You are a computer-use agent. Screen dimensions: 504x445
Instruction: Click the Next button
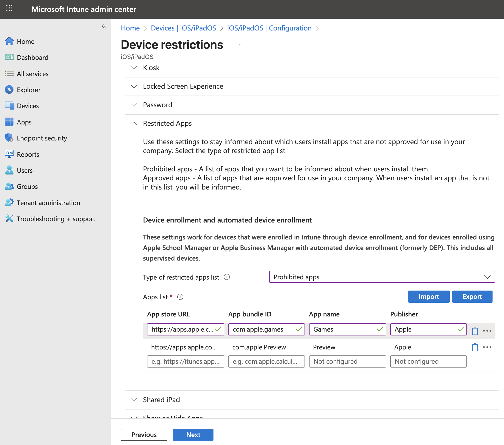tap(193, 435)
